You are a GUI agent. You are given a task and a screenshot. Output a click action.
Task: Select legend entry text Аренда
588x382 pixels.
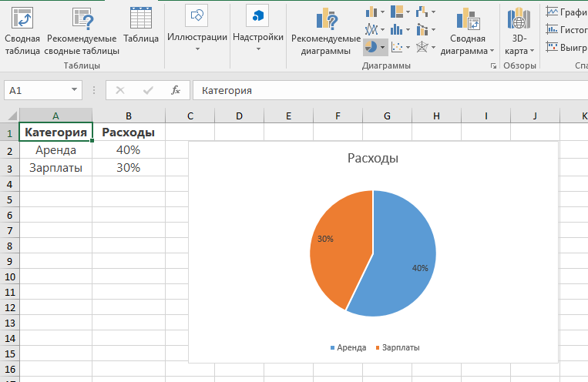pos(351,348)
